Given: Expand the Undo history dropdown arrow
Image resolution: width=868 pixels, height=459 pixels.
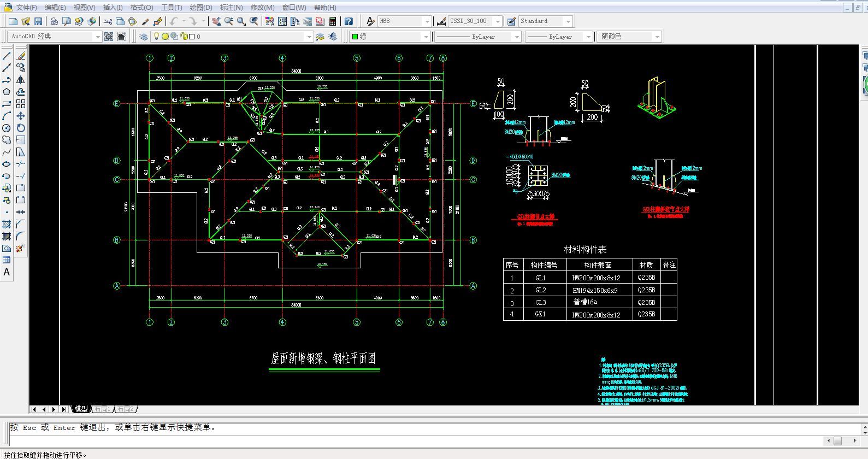Looking at the screenshot, I should click(184, 21).
